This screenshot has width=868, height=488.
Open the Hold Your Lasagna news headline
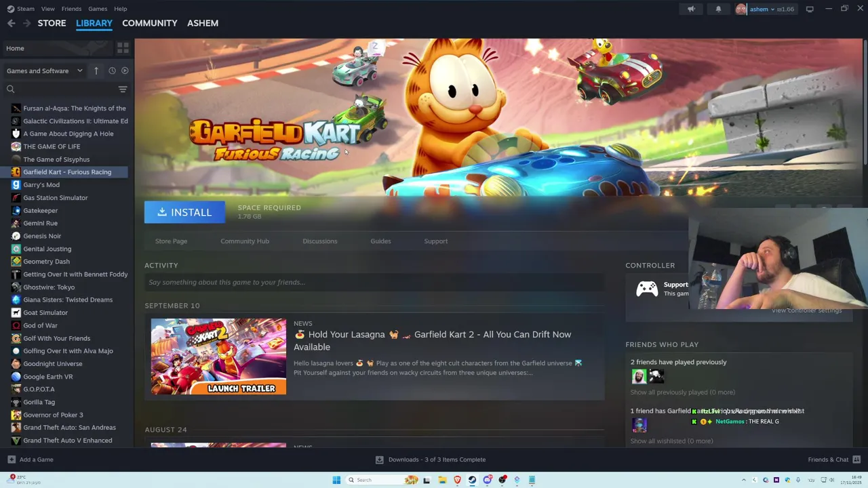point(433,340)
